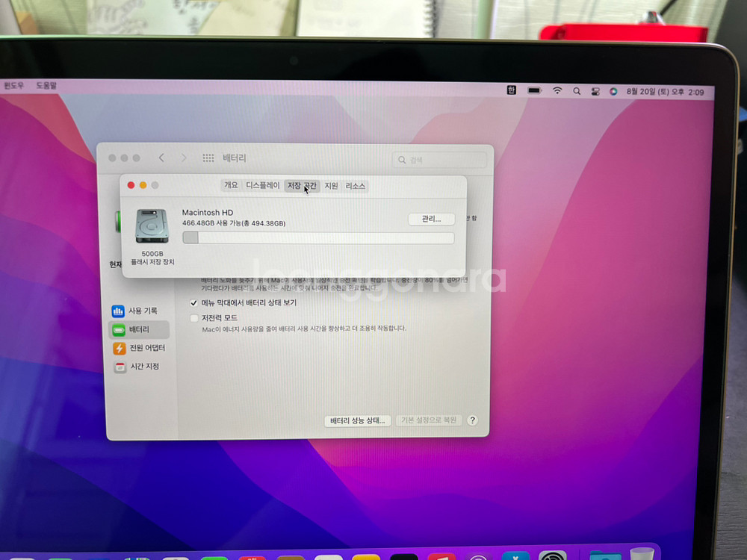Open Spotlight search from the menu bar
Viewport: 747px width, 560px height.
tap(577, 91)
